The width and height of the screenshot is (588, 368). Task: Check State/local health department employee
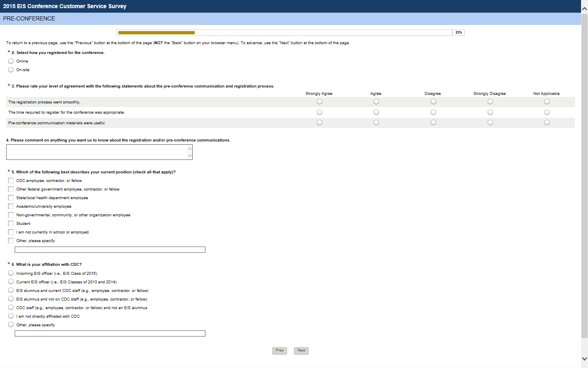[x=11, y=197]
